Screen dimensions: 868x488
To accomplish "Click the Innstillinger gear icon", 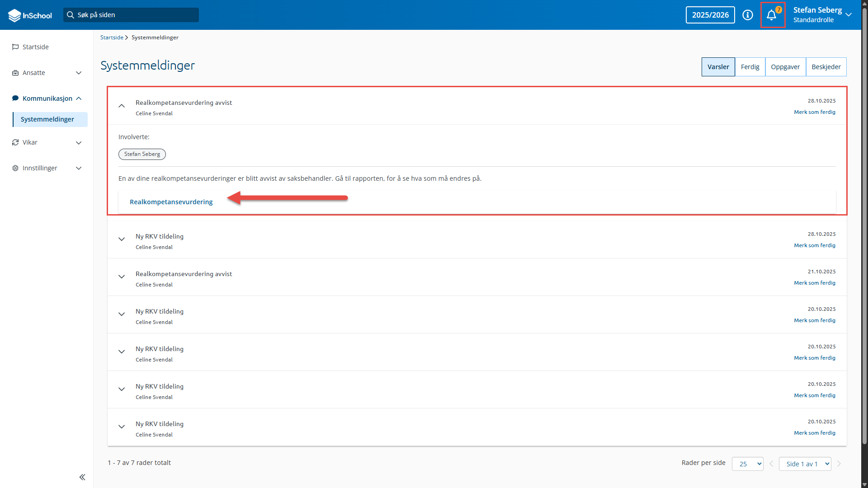I will tap(15, 168).
